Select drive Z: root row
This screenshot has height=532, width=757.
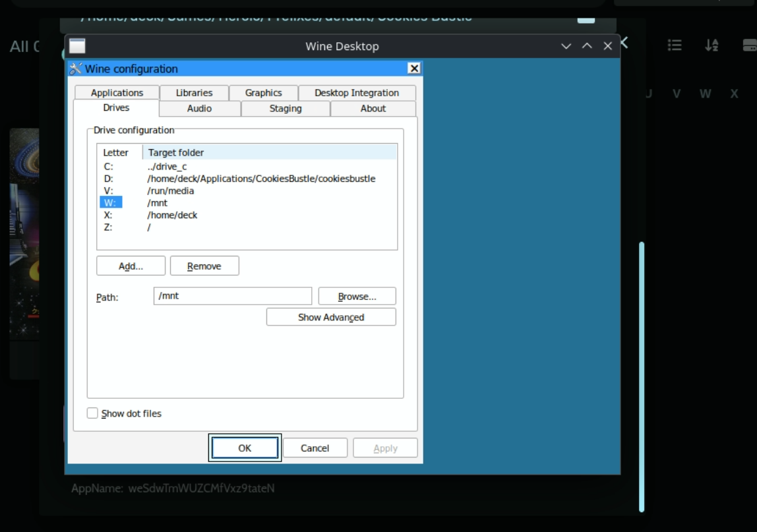[x=247, y=227]
